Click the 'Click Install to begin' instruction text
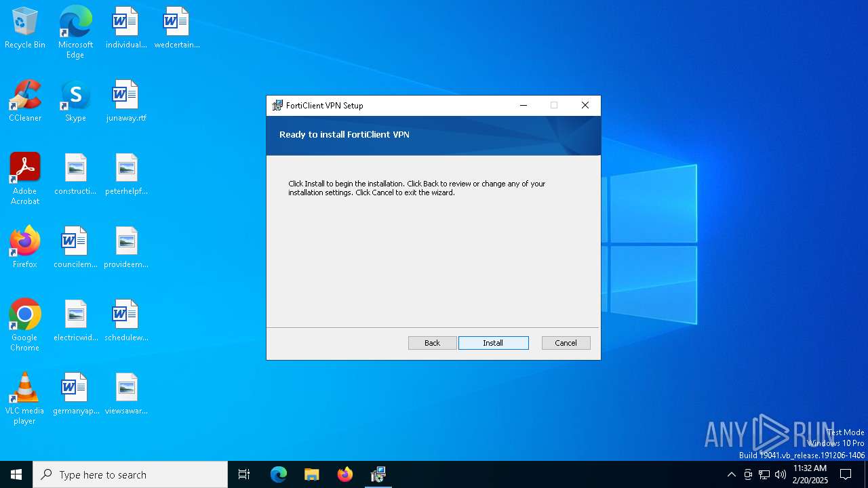 click(x=417, y=188)
